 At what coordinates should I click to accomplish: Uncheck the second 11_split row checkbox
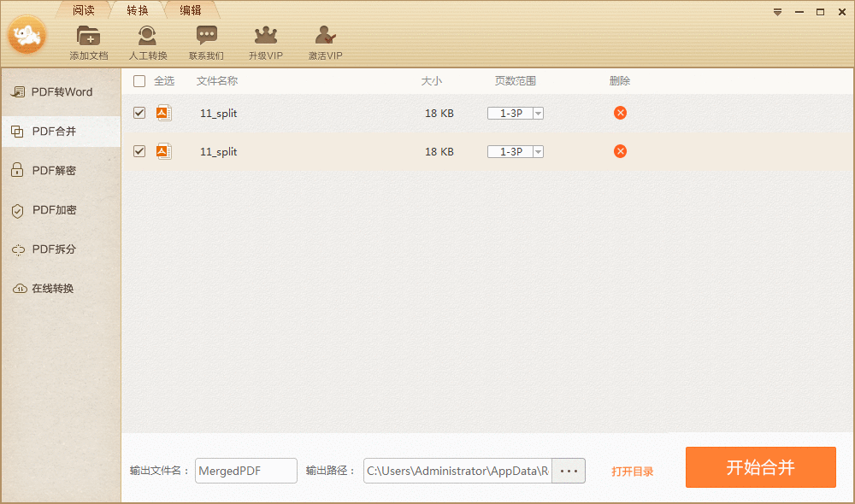tap(139, 151)
